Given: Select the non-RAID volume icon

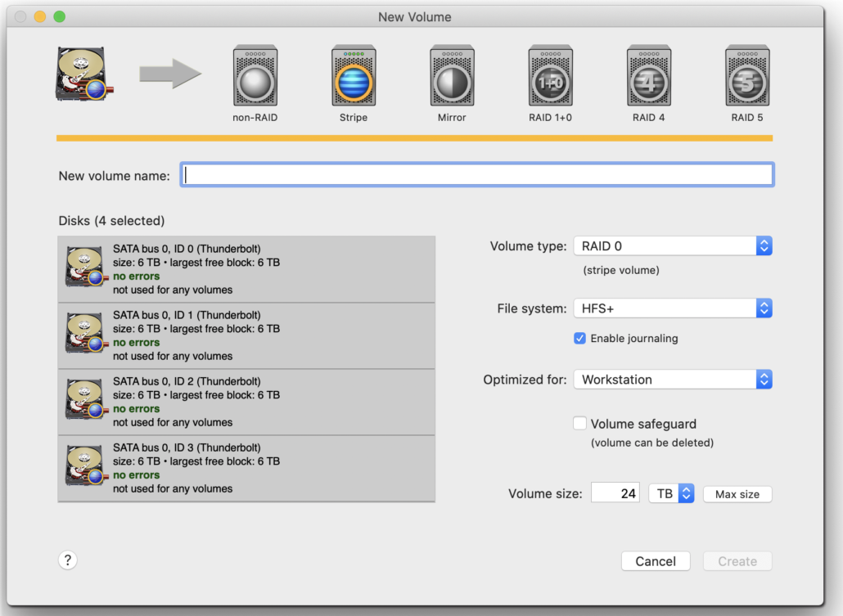Looking at the screenshot, I should pyautogui.click(x=255, y=77).
